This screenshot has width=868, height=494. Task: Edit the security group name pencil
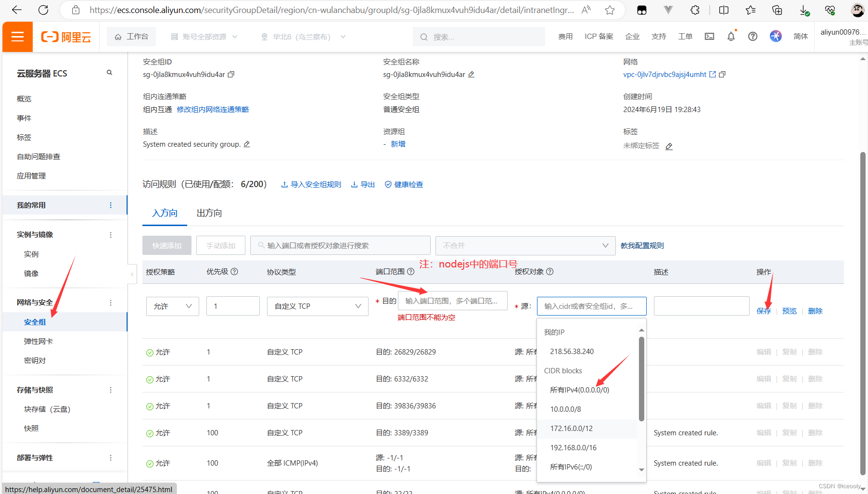pos(472,75)
